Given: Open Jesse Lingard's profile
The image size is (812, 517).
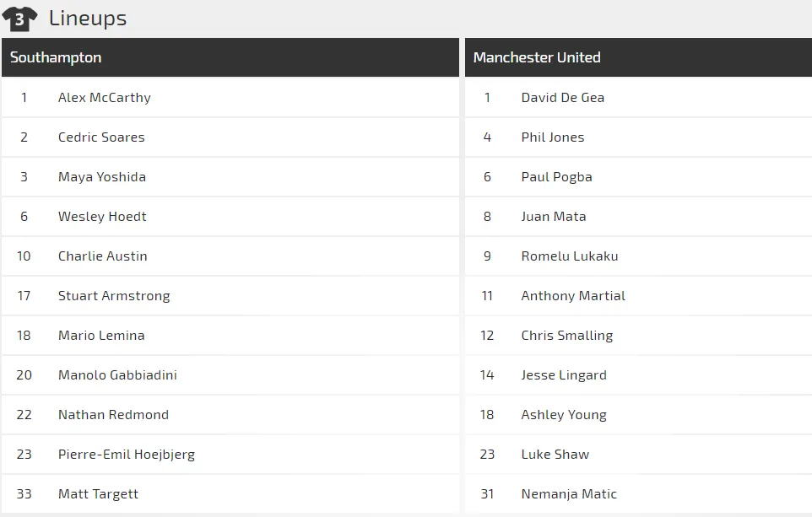Looking at the screenshot, I should point(564,375).
